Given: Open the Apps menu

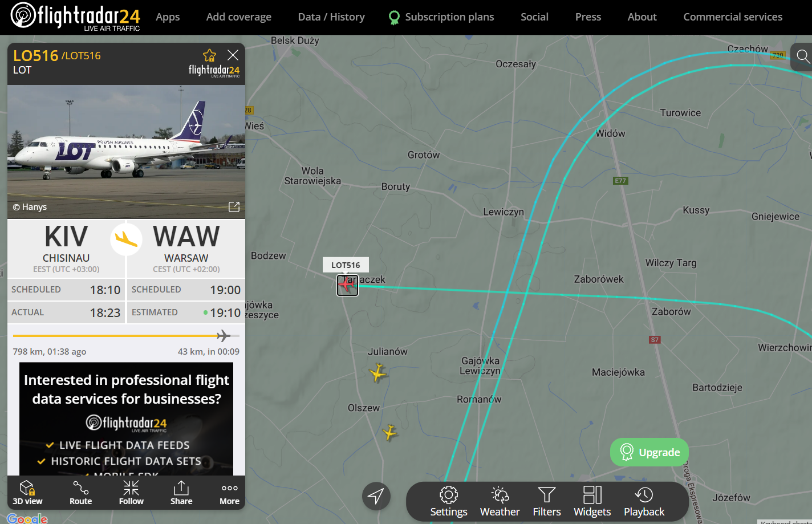Looking at the screenshot, I should coord(168,17).
